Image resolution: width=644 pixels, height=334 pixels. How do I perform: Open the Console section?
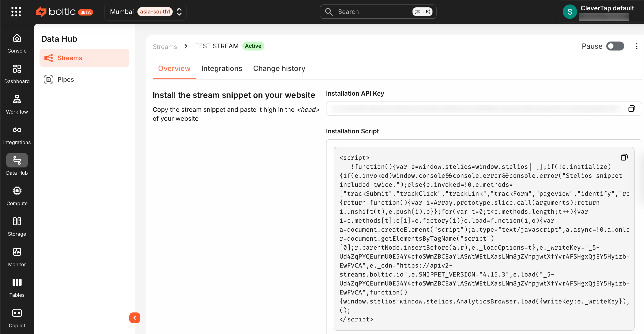(17, 44)
